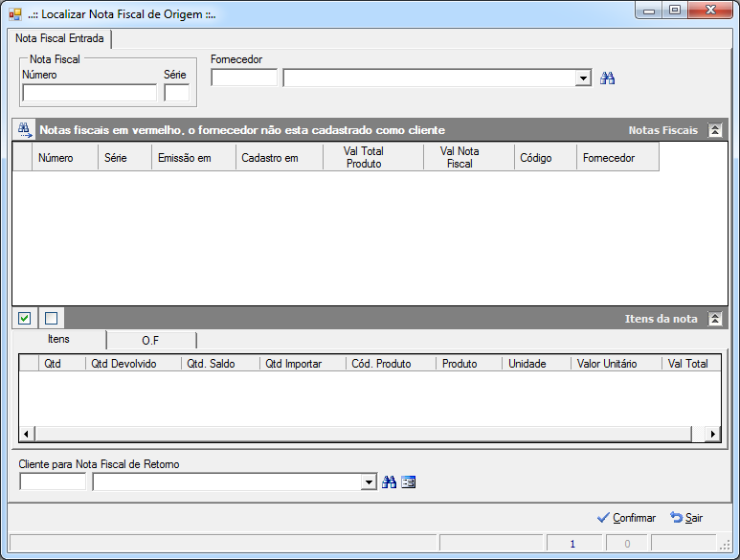Screen dimensions: 740x560
Task: Click the Qtd column header in items grid
Action: 62,363
